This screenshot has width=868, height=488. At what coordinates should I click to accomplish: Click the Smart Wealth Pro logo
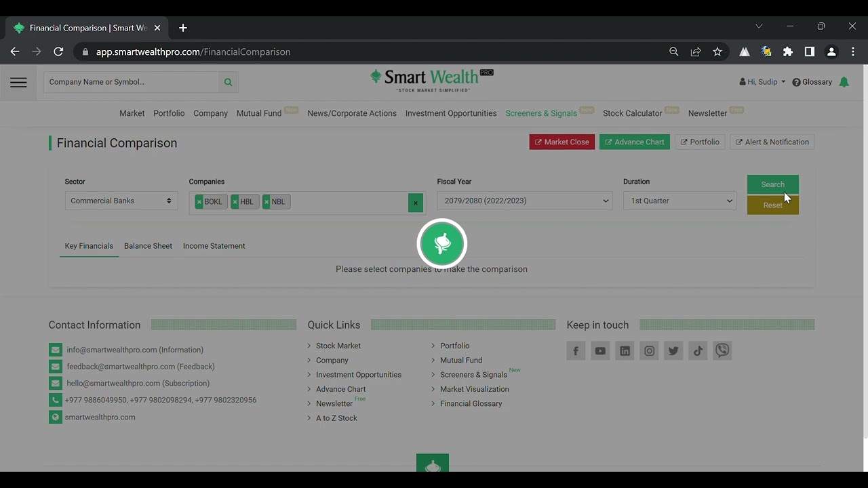pos(432,80)
